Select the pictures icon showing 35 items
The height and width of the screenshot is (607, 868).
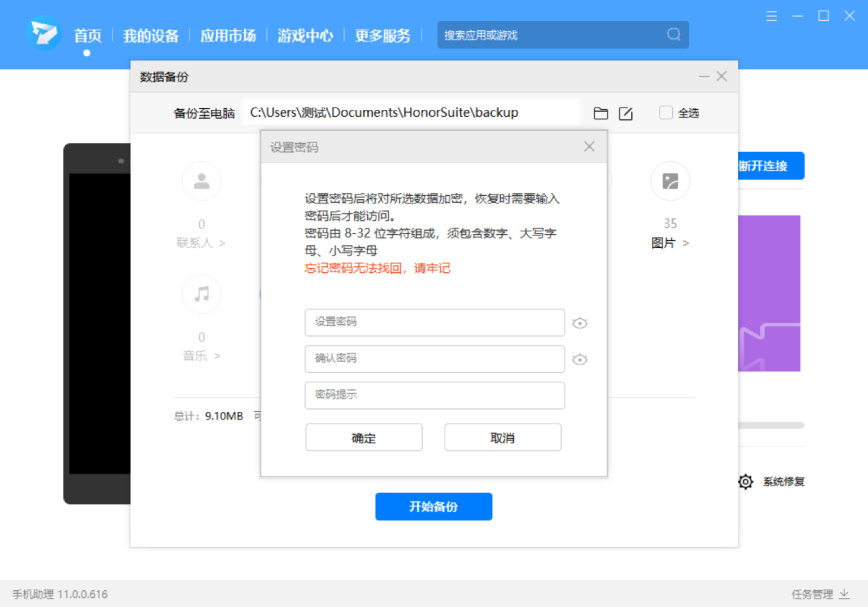click(x=670, y=181)
